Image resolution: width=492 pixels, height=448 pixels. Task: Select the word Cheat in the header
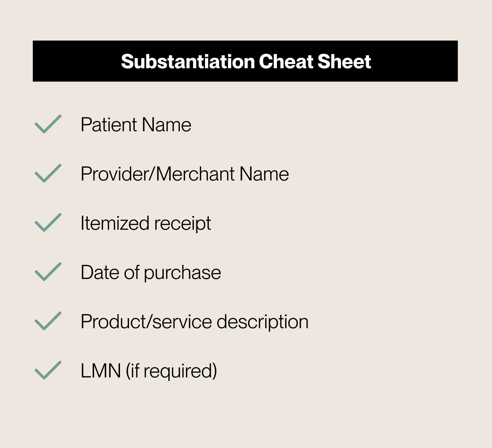click(286, 62)
